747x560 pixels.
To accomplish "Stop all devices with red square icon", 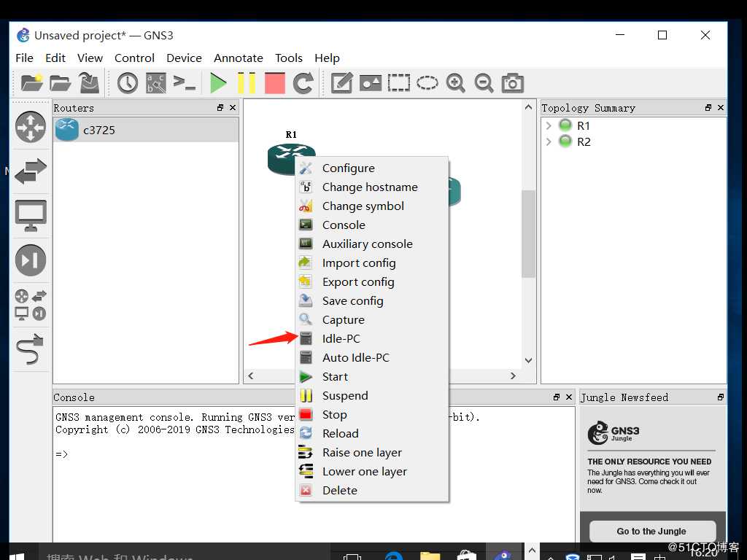I will point(275,83).
